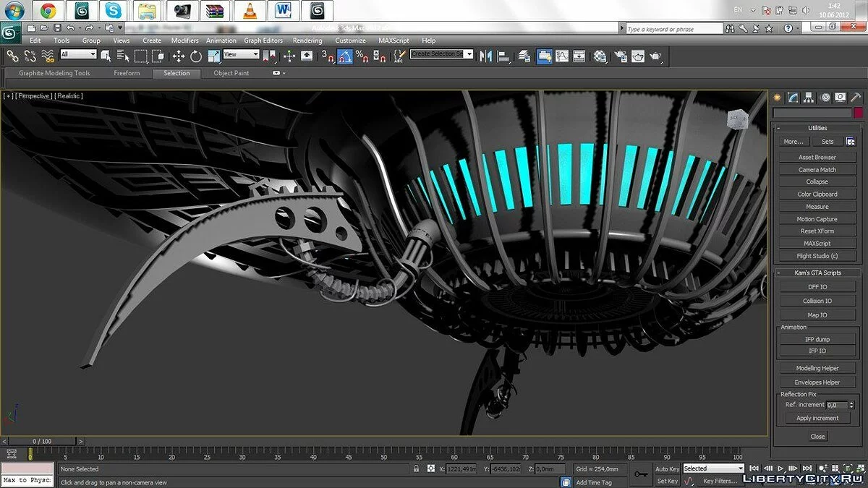This screenshot has height=488, width=868.
Task: Select the Select and Move tool
Action: pyautogui.click(x=179, y=56)
